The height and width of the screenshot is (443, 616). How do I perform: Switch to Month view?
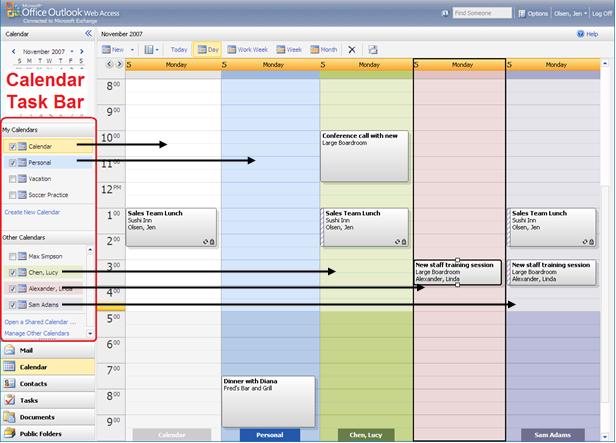(324, 49)
